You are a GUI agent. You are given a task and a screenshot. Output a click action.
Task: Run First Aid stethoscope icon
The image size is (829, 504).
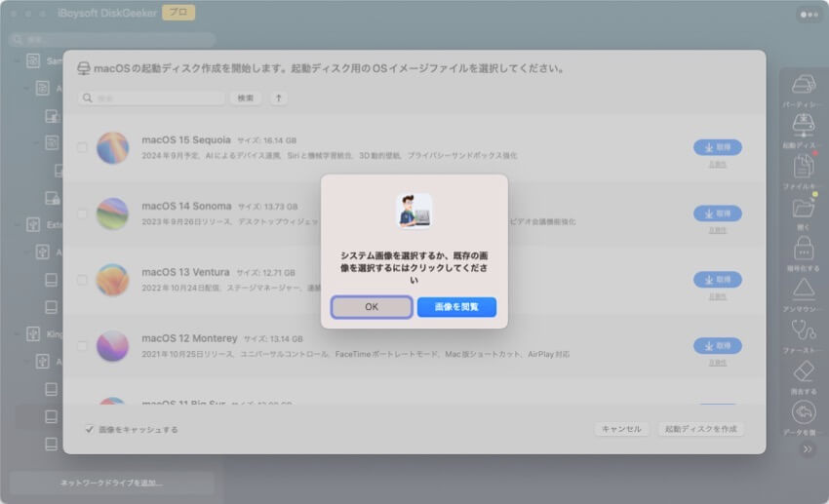tap(804, 330)
